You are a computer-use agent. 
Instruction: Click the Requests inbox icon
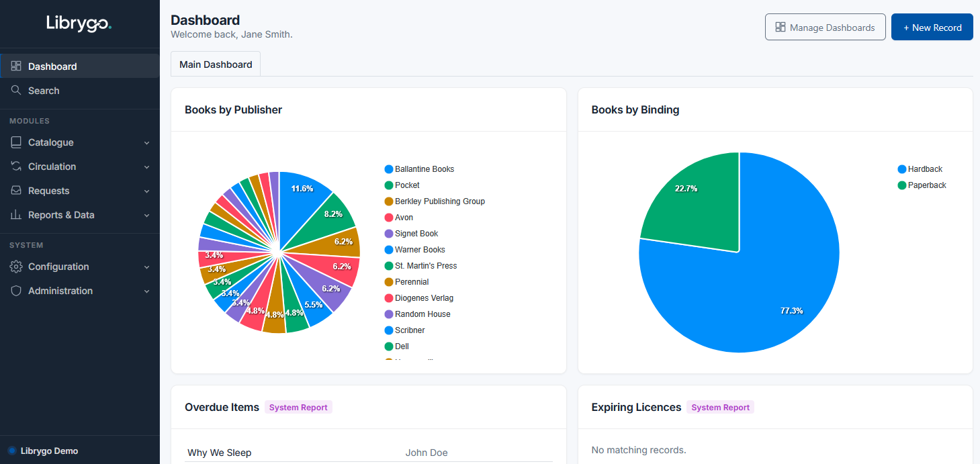[16, 191]
